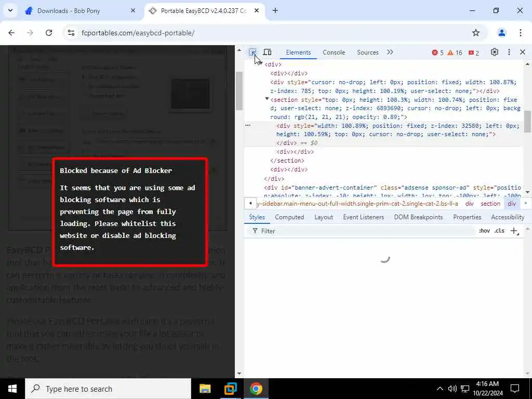532x399 pixels.
Task: Select the closing section tag line
Action: tap(287, 161)
